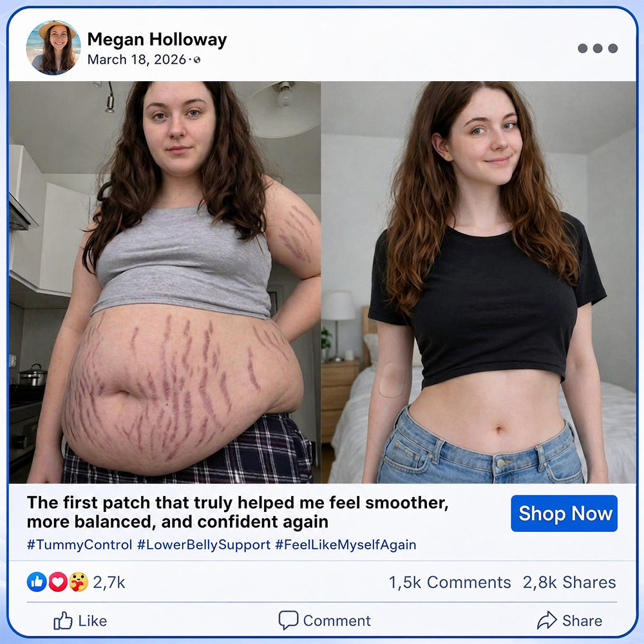This screenshot has width=644, height=644.
Task: Click the public globe privacy icon
Action: [197, 60]
